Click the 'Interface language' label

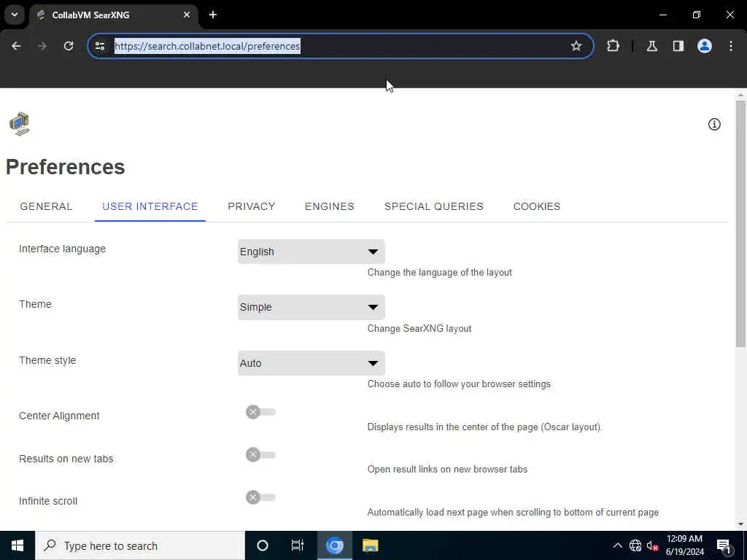[x=63, y=249]
